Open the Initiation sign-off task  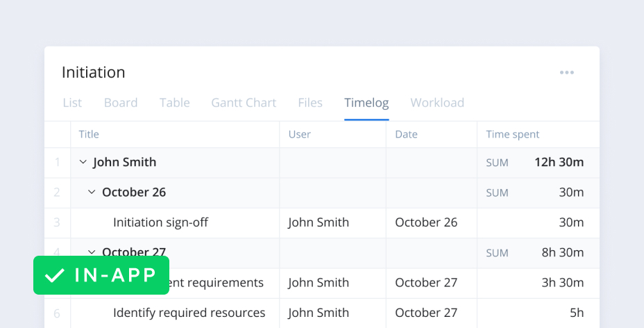(x=160, y=222)
